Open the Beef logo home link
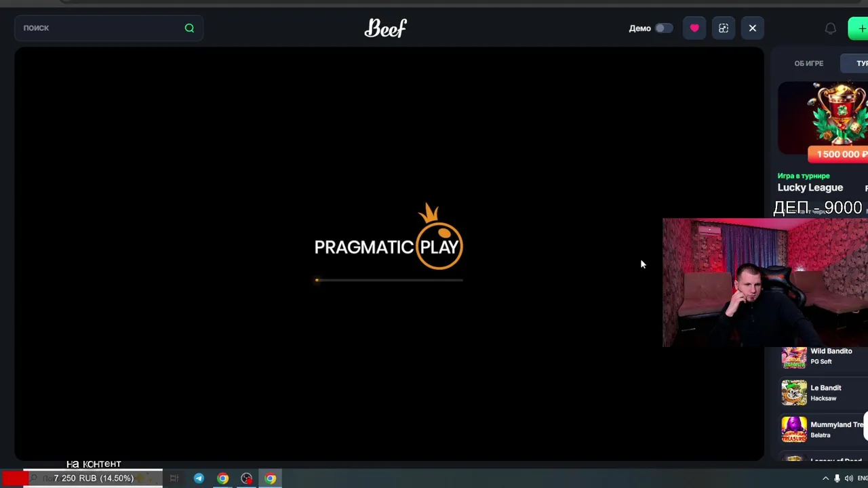Image resolution: width=868 pixels, height=488 pixels. (386, 28)
